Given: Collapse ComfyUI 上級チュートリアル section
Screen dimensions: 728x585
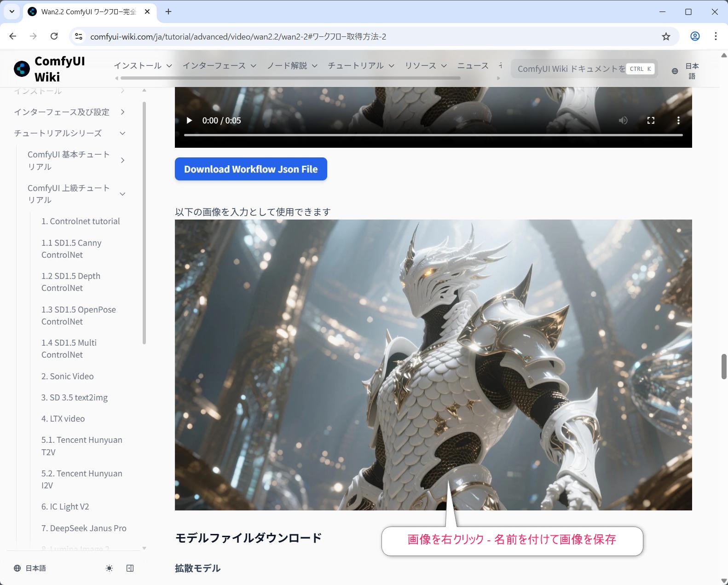Looking at the screenshot, I should tap(76, 194).
